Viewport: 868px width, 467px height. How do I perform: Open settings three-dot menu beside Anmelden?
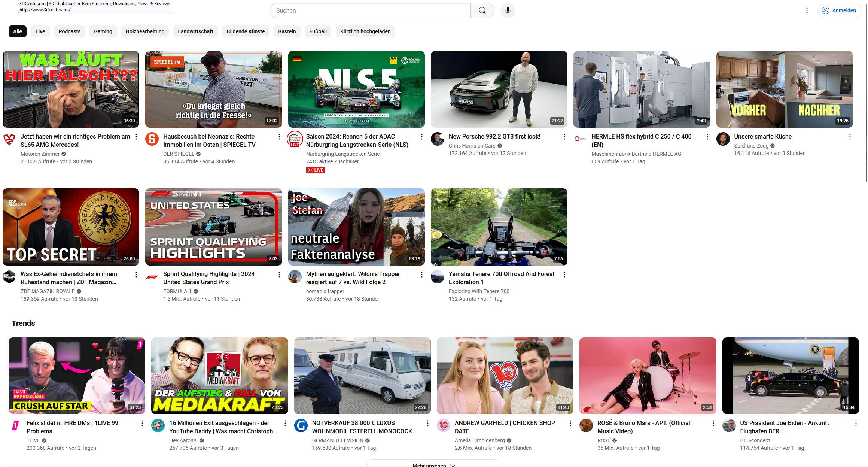807,10
